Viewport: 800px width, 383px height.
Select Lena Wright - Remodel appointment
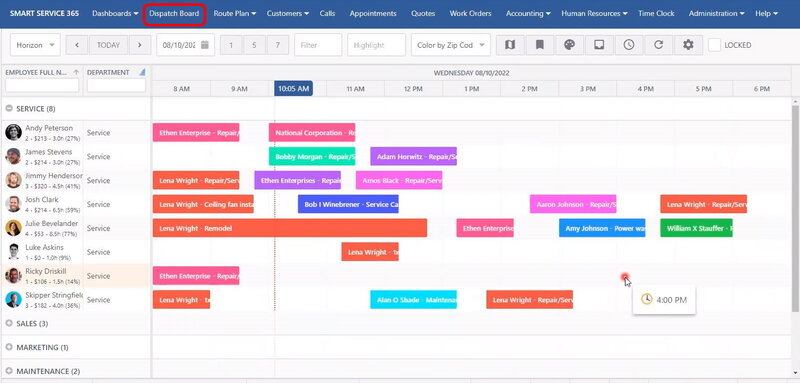tap(290, 228)
